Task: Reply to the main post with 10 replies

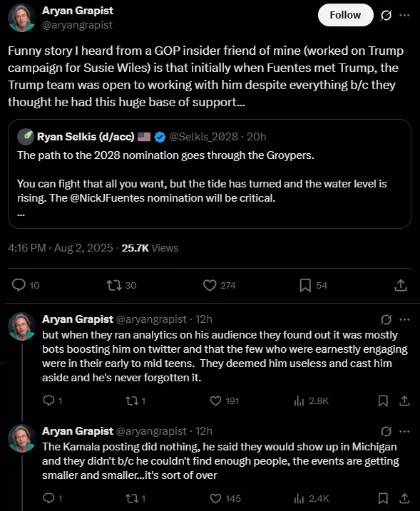Action: (26, 285)
